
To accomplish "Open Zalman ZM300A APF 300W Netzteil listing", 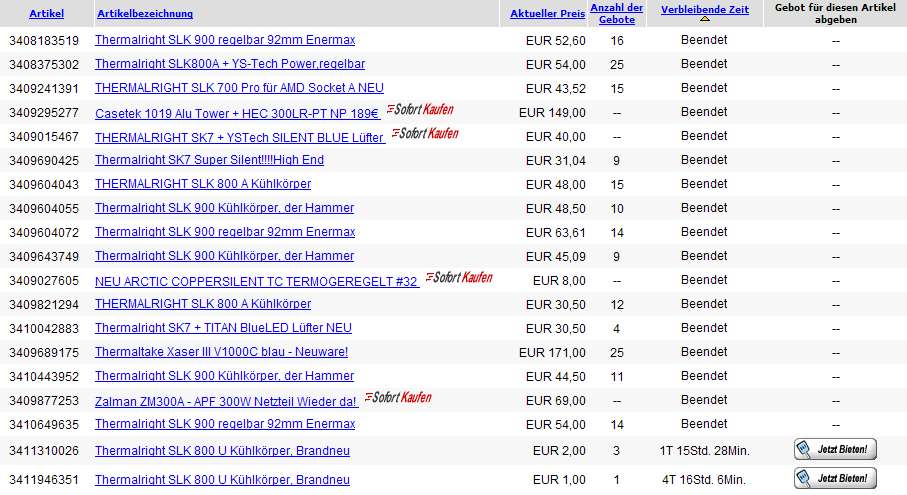I will [x=226, y=401].
